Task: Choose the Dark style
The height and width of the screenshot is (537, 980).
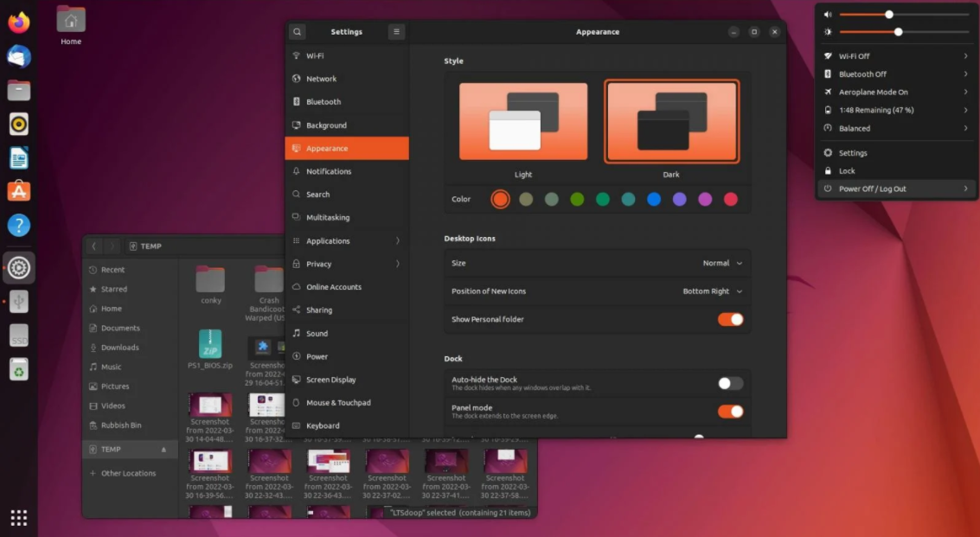Action: [x=671, y=121]
